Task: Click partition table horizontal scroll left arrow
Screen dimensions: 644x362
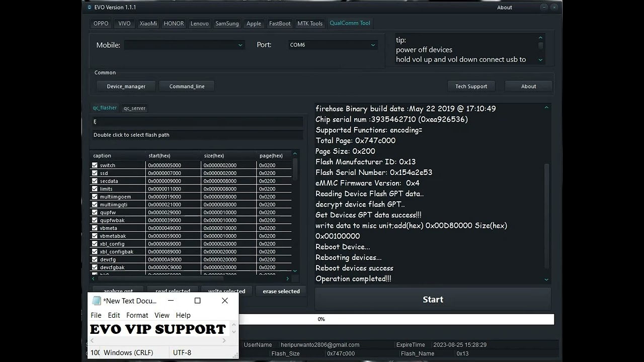Action: [x=93, y=279]
